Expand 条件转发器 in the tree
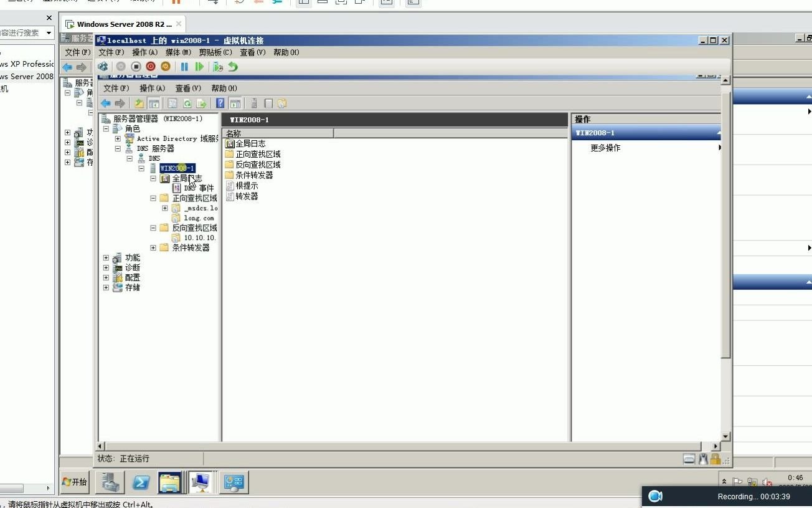The width and height of the screenshot is (812, 508). (153, 247)
